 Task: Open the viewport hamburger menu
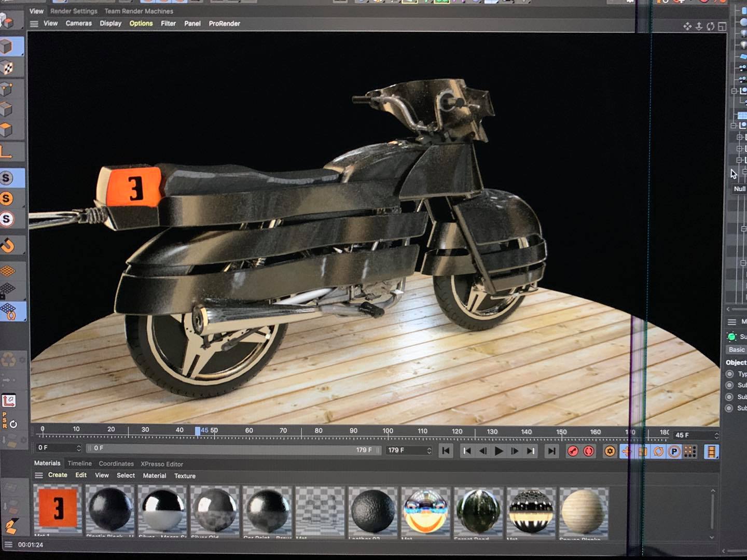(34, 24)
